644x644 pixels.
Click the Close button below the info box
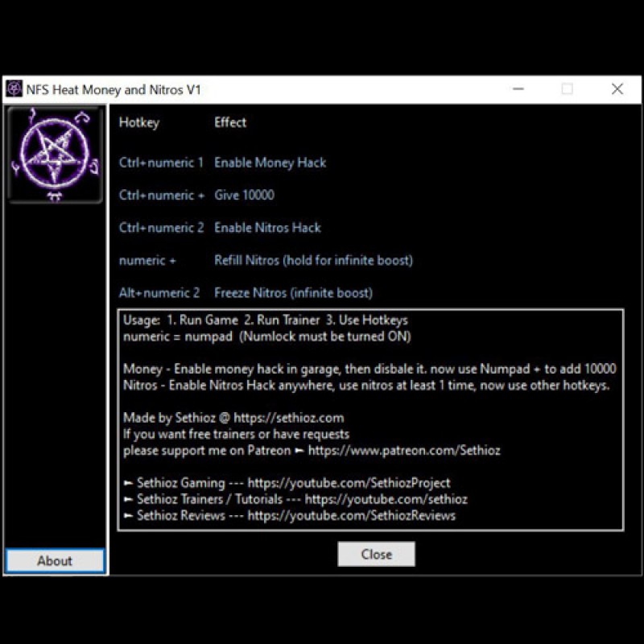pos(376,554)
